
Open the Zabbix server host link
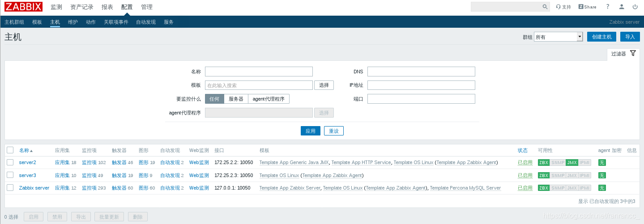[34, 188]
